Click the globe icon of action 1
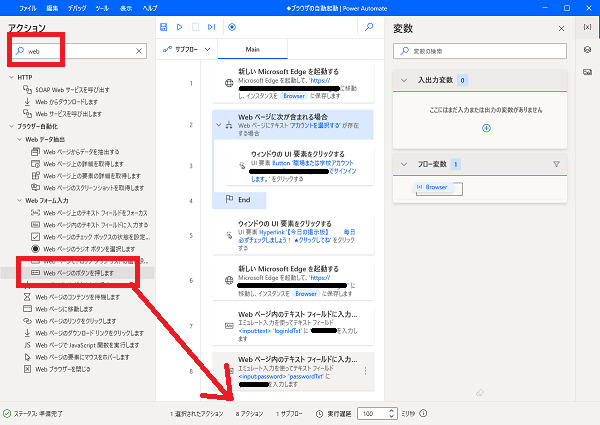 coord(229,83)
